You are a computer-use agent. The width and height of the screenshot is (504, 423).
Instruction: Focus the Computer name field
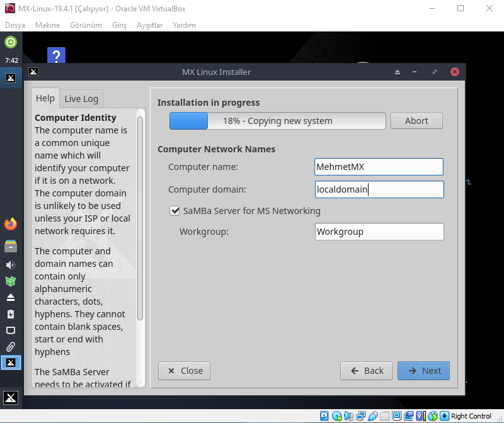[379, 167]
